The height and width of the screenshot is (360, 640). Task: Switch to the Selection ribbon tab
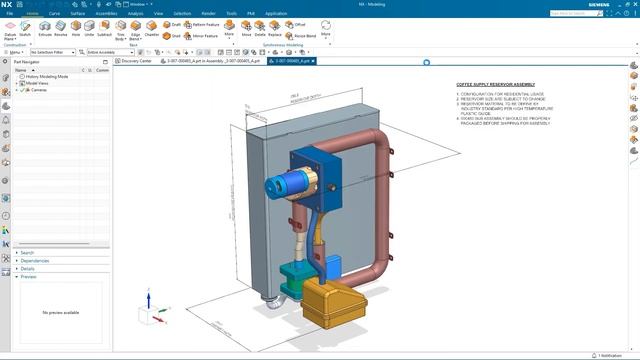182,13
